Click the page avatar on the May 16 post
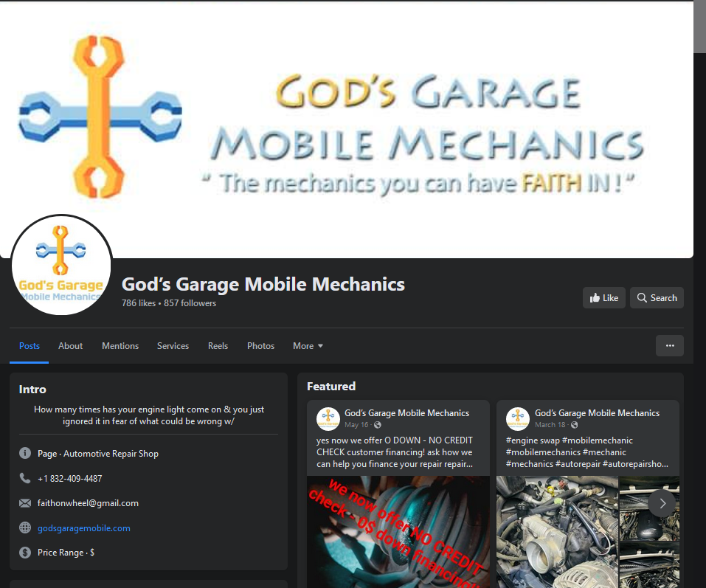Image resolution: width=706 pixels, height=588 pixels. (327, 418)
